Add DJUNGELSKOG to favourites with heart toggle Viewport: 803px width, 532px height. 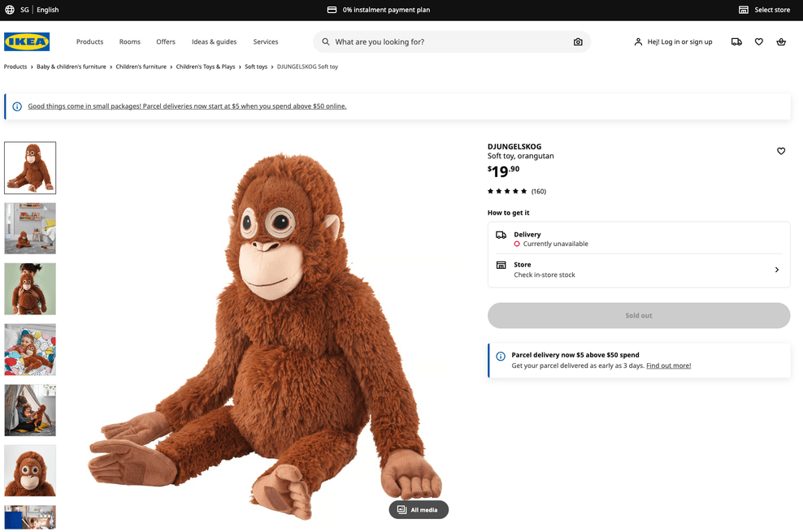point(781,151)
